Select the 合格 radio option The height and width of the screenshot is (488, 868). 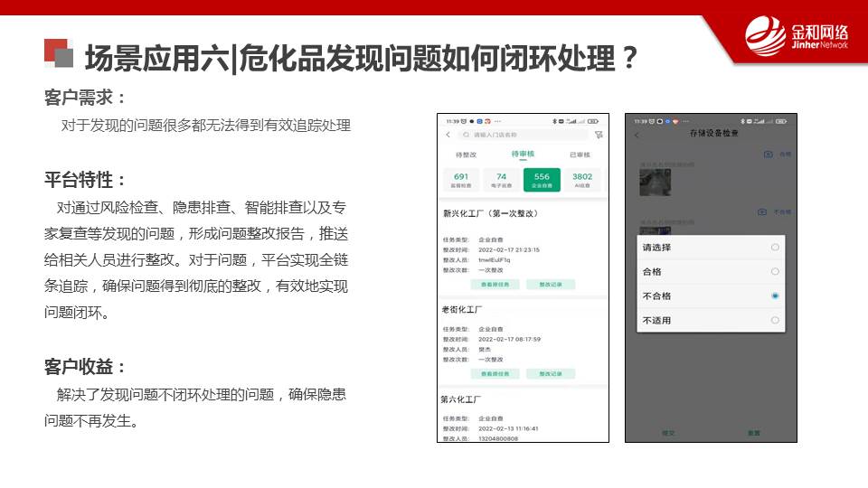[775, 272]
